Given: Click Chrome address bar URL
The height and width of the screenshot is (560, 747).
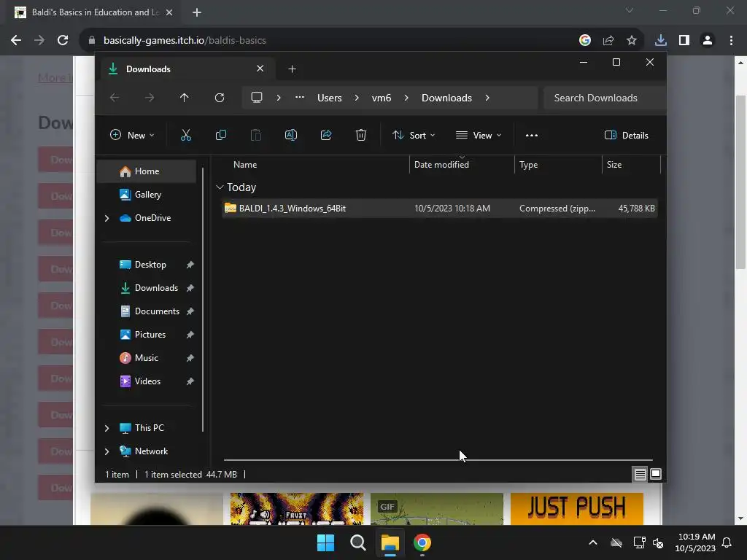Looking at the screenshot, I should click(x=185, y=41).
